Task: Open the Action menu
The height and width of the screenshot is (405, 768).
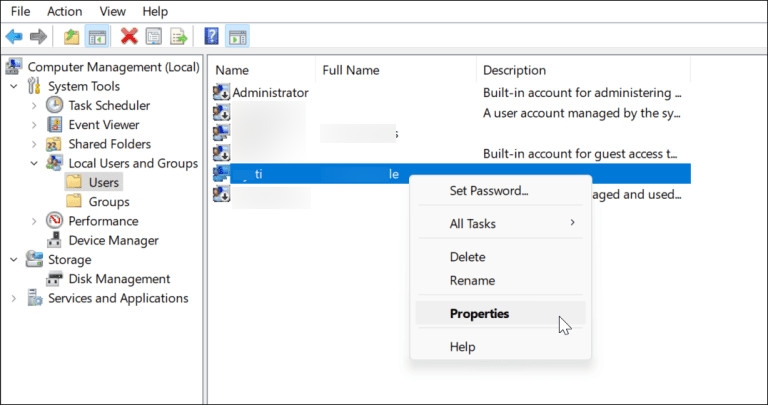Action: 64,11
